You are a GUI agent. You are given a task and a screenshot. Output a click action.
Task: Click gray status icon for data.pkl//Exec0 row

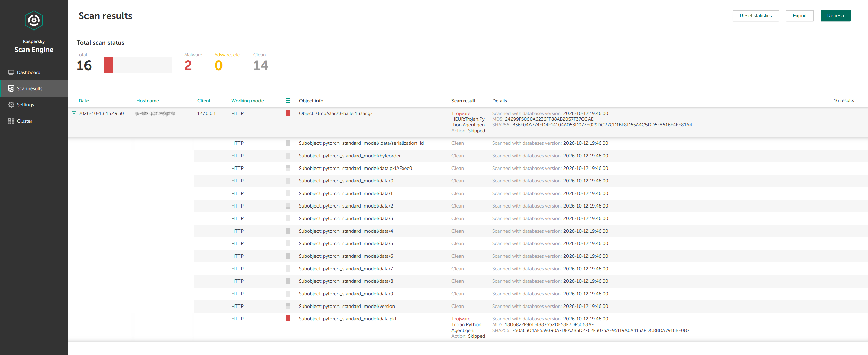(x=288, y=168)
